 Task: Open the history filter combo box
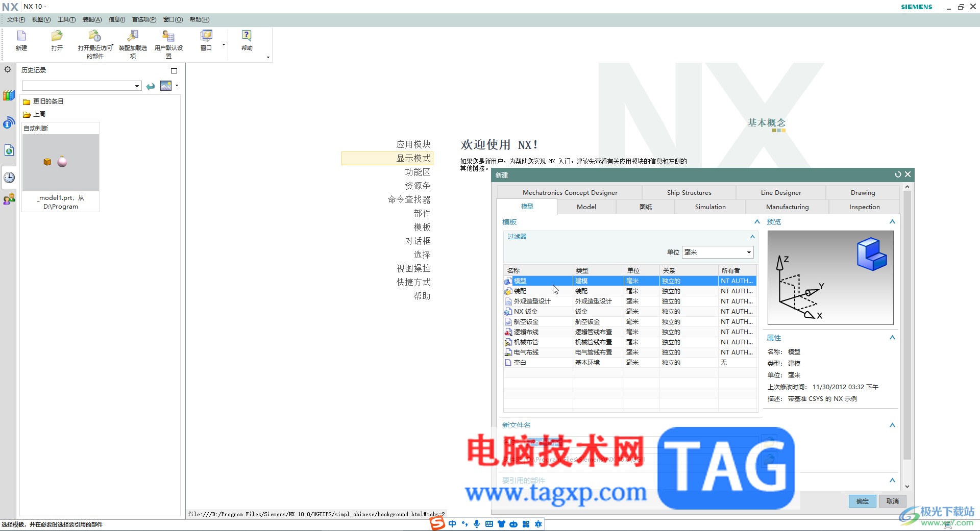[x=82, y=86]
